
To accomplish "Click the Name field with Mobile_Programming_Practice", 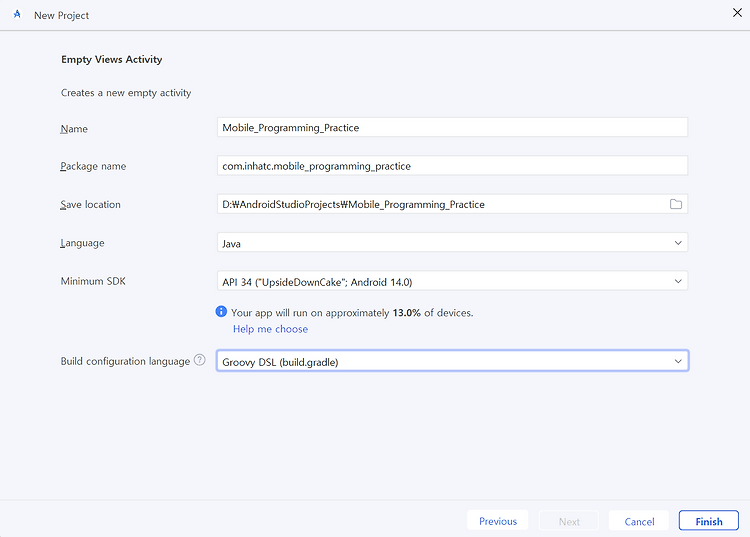I will pyautogui.click(x=452, y=127).
